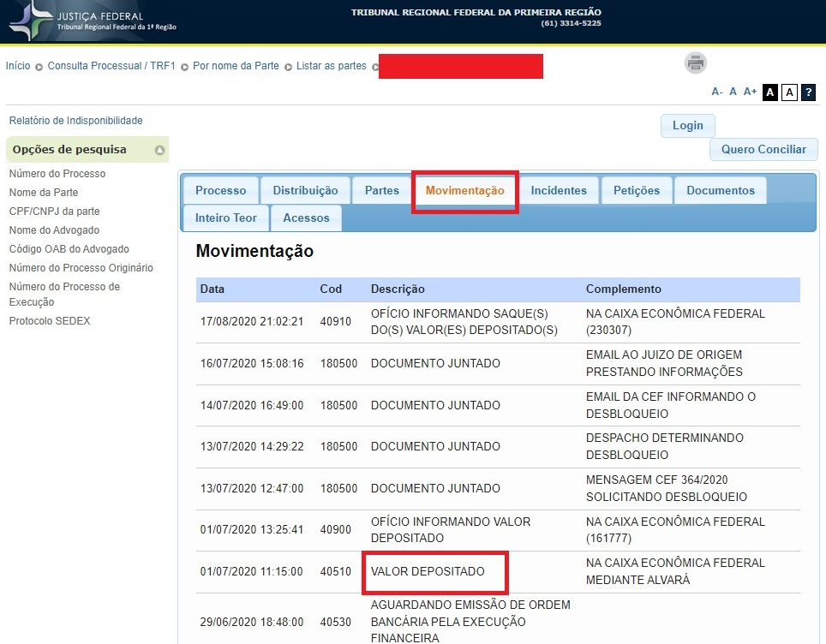
Task: Open Relatório de Indisponibilidade link
Action: pyautogui.click(x=76, y=121)
